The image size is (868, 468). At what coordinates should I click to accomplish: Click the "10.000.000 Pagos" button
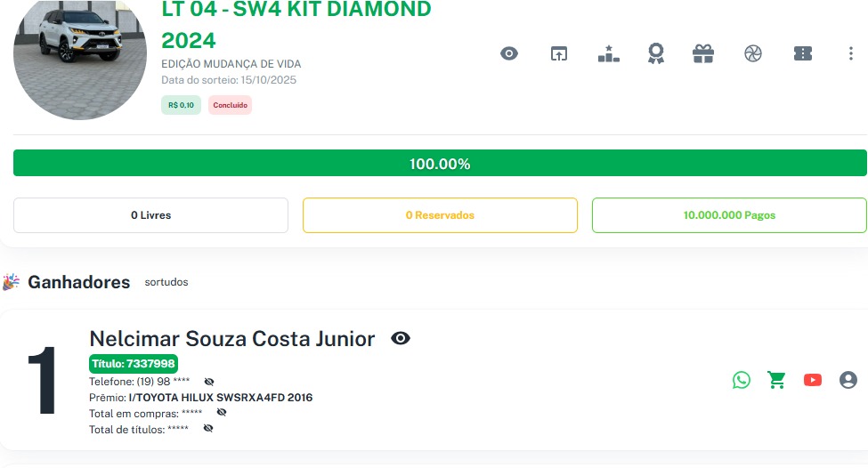(728, 215)
